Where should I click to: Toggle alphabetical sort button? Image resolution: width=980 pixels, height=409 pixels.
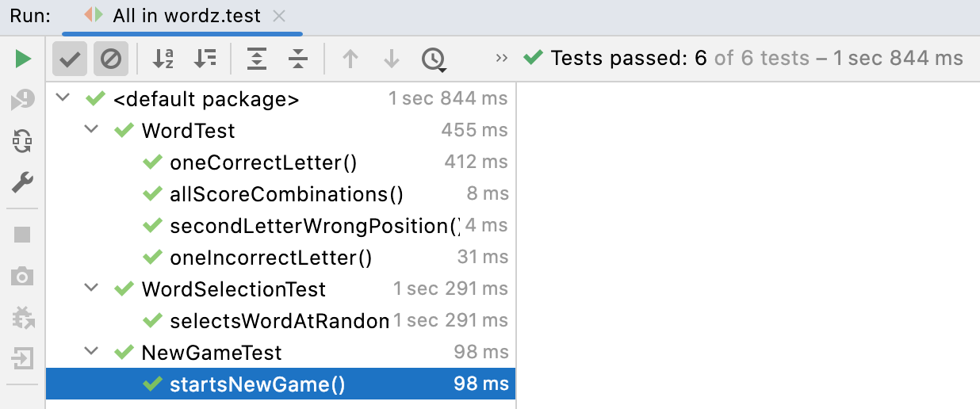(163, 59)
